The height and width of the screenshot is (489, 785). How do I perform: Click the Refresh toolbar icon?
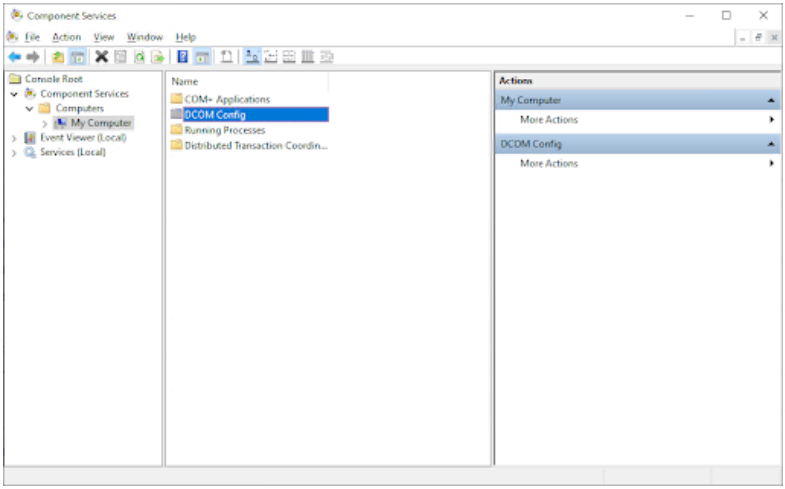pos(140,57)
